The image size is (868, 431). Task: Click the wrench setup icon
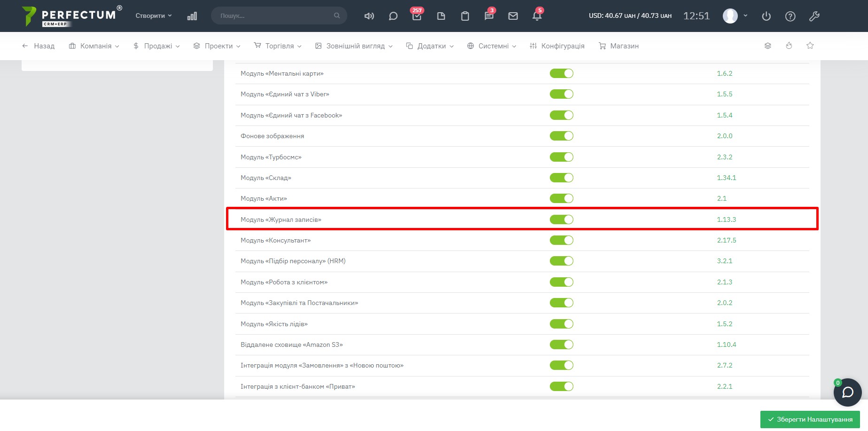point(814,16)
